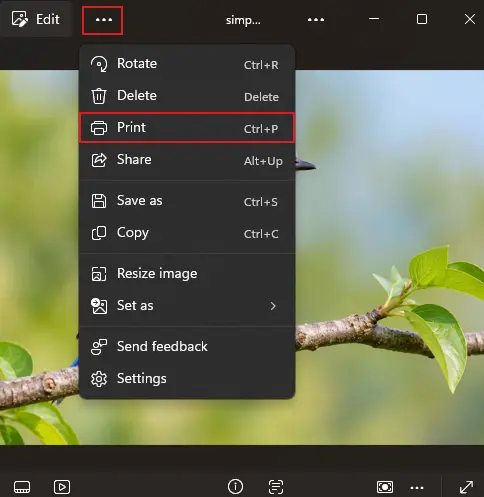Choose Copy from the menu
484x497 pixels.
point(187,233)
